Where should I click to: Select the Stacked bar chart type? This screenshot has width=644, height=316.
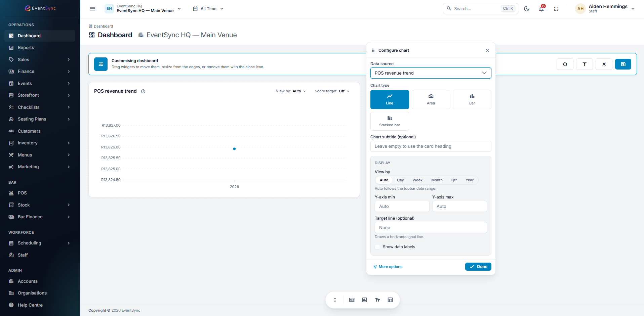390,121
